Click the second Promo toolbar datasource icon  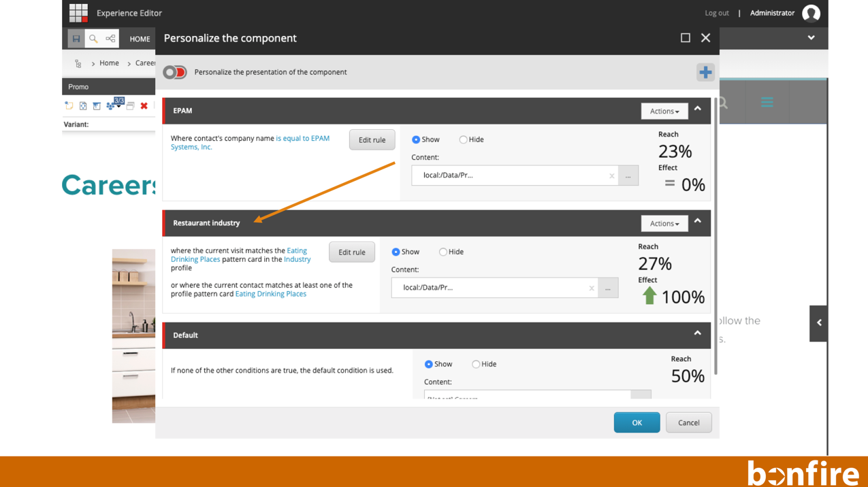tap(83, 106)
